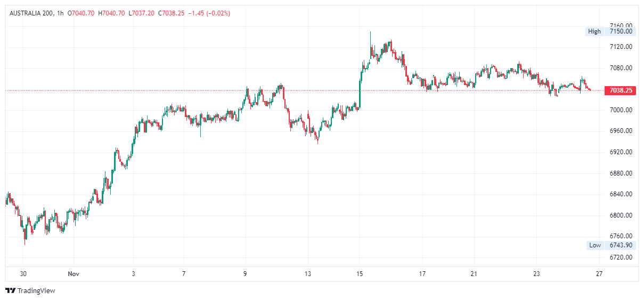
Task: Click 6800.00 on the price axis
Action: coord(621,215)
